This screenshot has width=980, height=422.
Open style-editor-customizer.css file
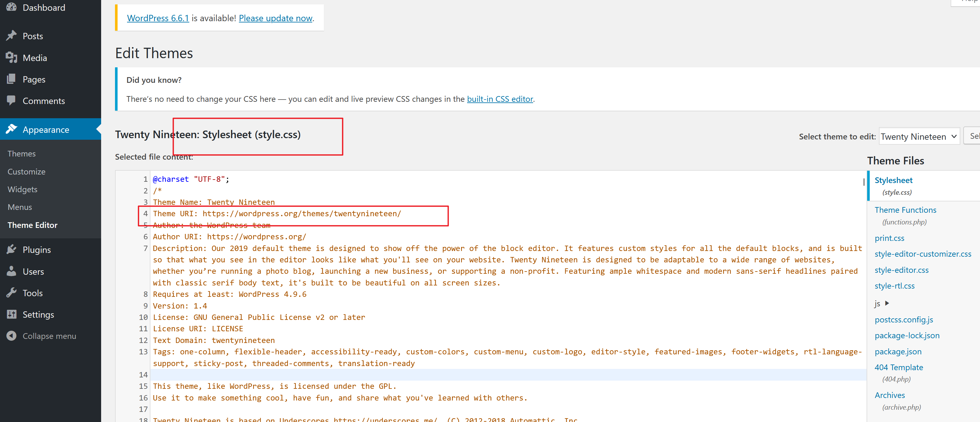(x=922, y=254)
